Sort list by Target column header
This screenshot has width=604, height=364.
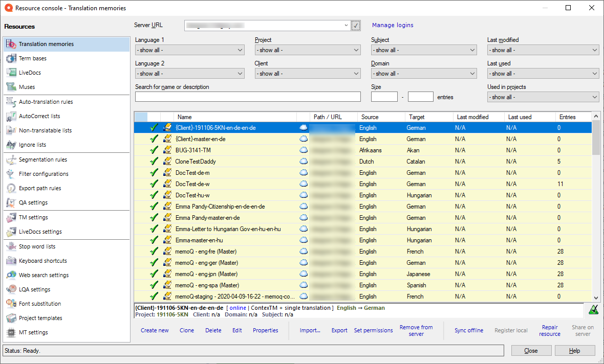429,117
